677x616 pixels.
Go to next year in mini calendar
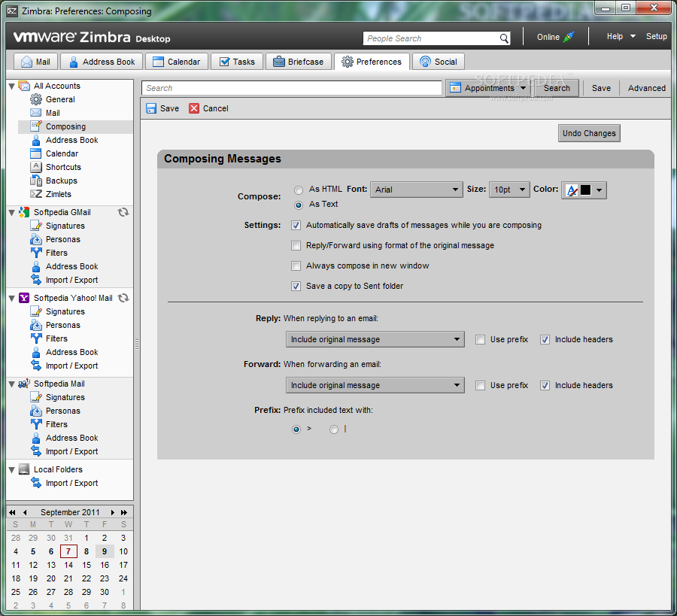click(x=124, y=512)
